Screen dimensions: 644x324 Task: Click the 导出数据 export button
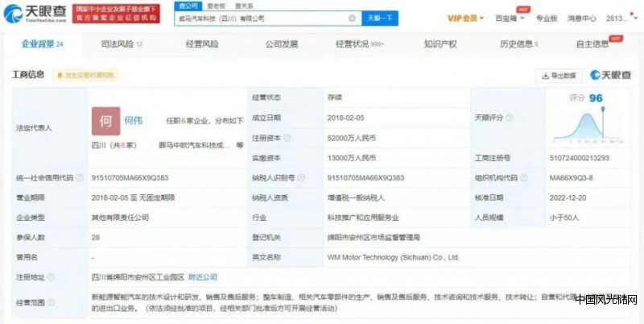[x=559, y=76]
